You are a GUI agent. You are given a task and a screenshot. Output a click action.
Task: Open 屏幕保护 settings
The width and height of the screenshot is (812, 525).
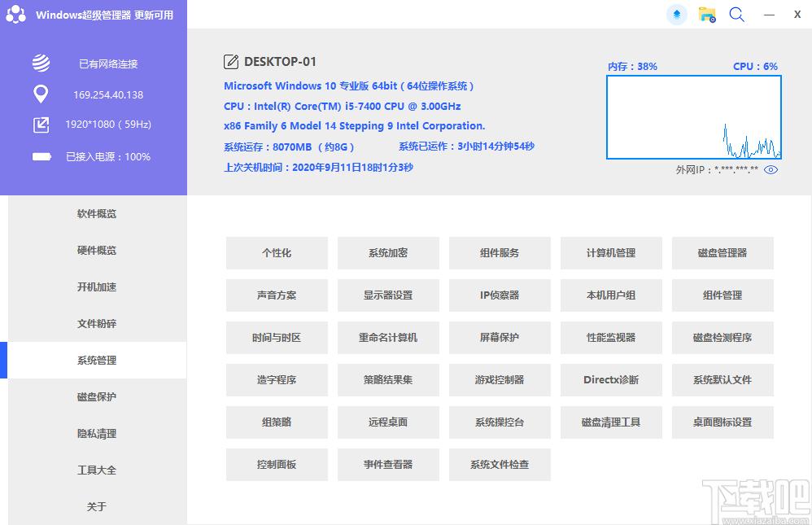[500, 338]
